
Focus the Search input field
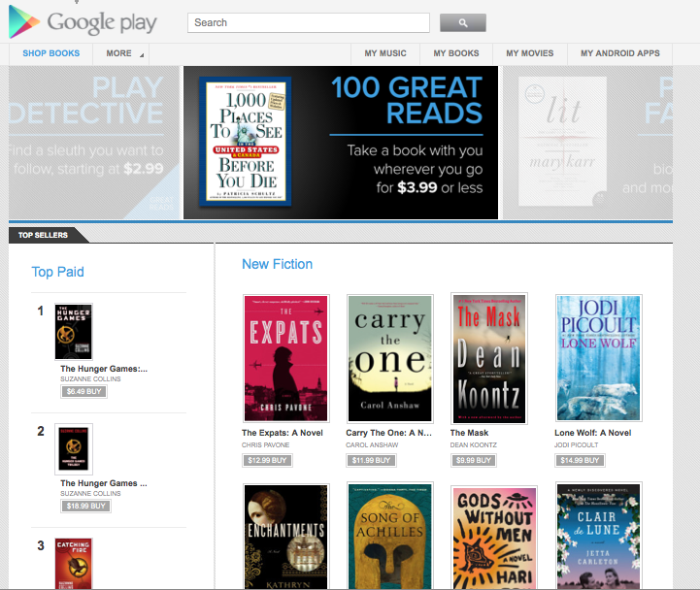pos(309,22)
